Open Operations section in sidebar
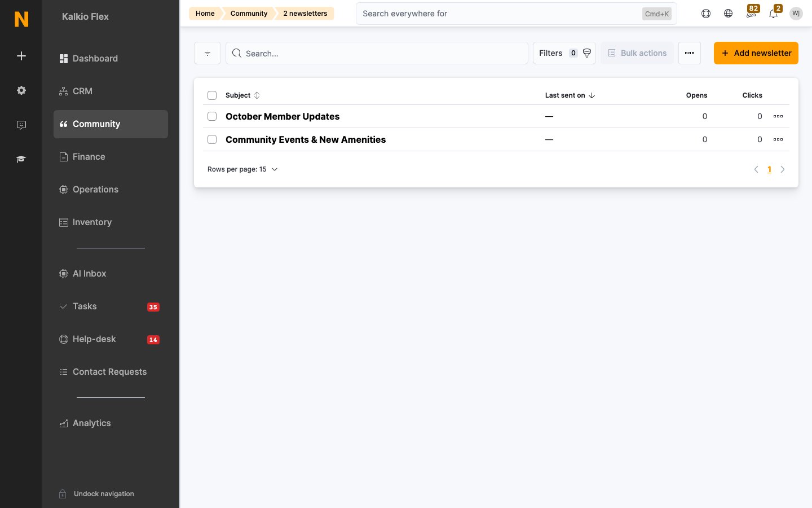Image resolution: width=812 pixels, height=508 pixels. coord(111,190)
